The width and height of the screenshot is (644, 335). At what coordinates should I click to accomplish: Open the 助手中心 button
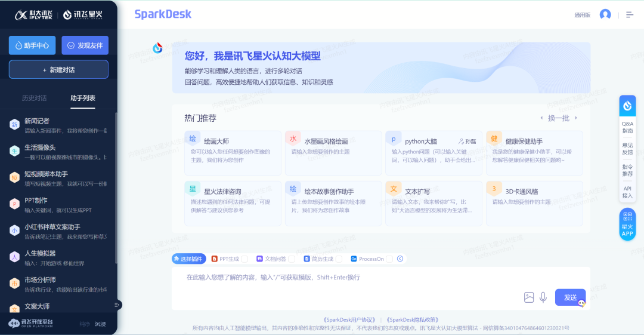coord(32,45)
